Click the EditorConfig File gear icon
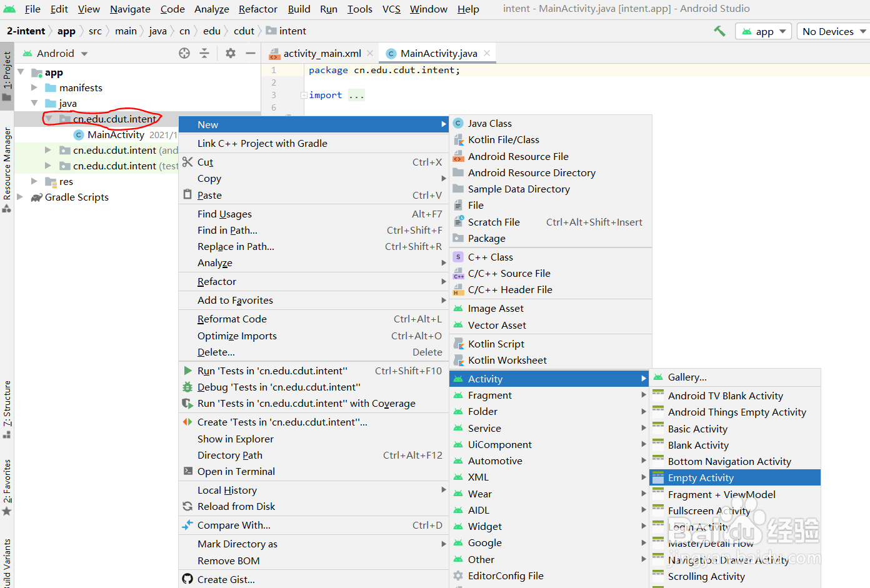Screen dimensions: 870x588 point(458,576)
